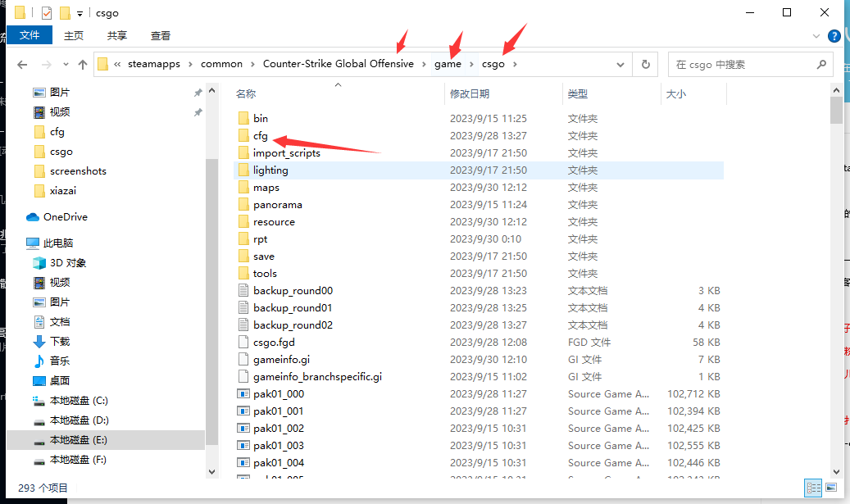Go up one folder level arrow
The width and height of the screenshot is (850, 504).
[83, 65]
